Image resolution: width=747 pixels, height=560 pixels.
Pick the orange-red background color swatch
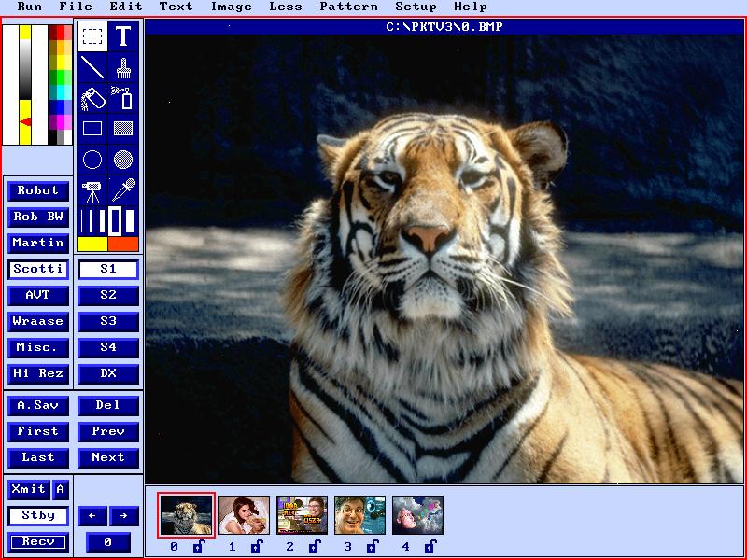point(123,245)
